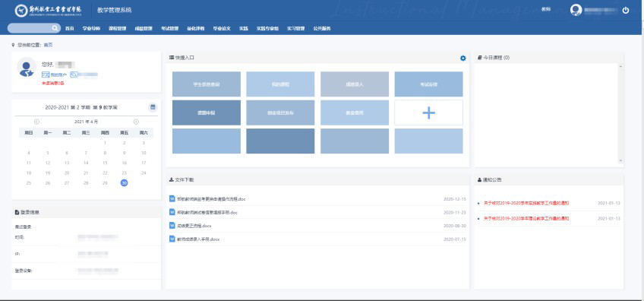Open 公共服务 menu
Image resolution: width=644 pixels, height=301 pixels.
click(x=322, y=29)
